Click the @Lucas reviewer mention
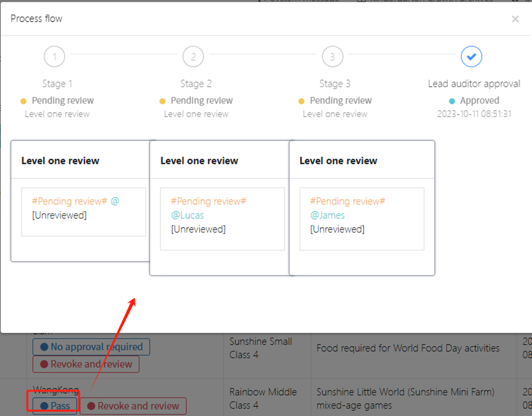532x416 pixels. click(188, 215)
